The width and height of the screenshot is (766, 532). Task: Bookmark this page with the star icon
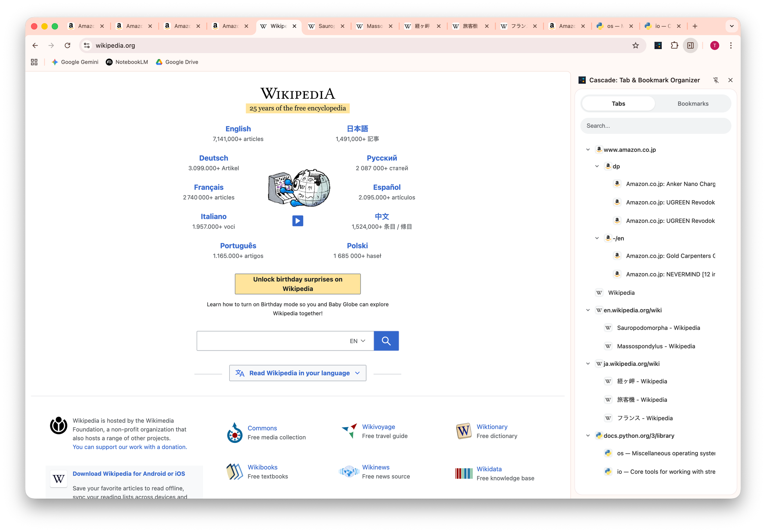pyautogui.click(x=635, y=45)
